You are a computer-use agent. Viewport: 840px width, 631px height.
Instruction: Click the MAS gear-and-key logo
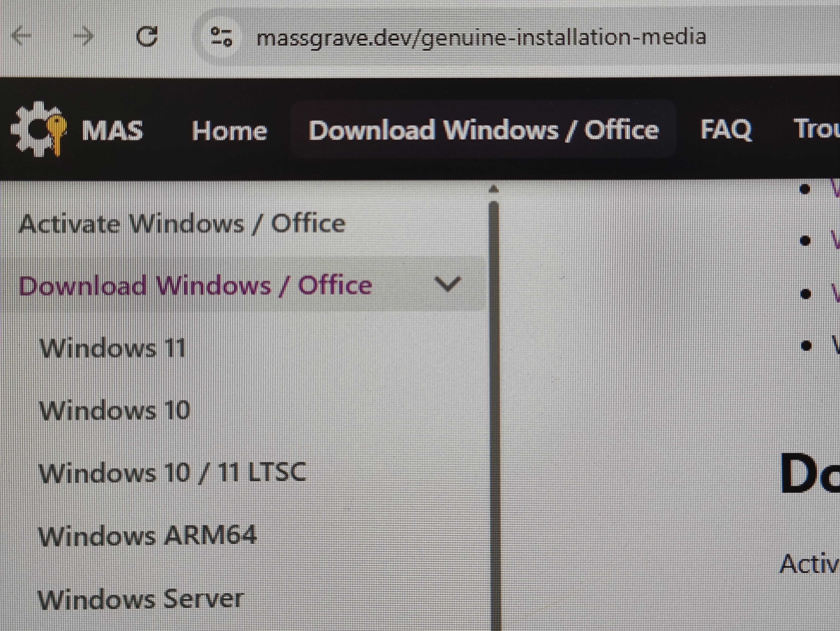pos(38,129)
